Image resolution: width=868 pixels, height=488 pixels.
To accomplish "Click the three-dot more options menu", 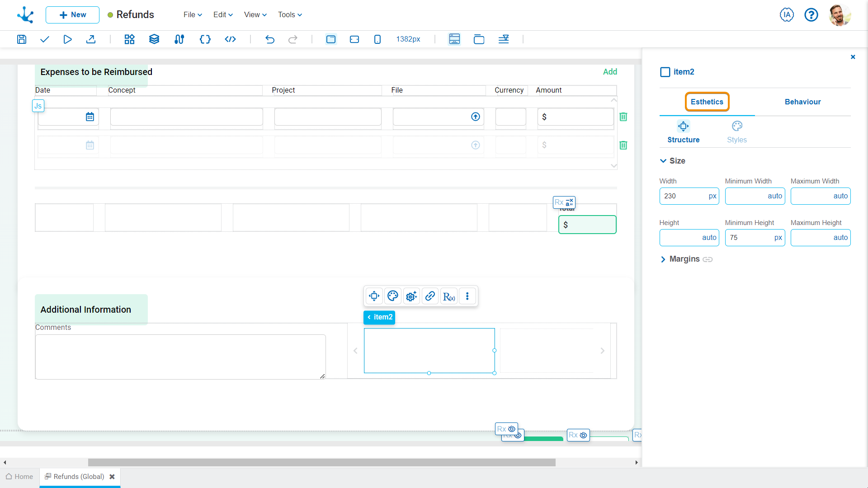I will (x=468, y=296).
